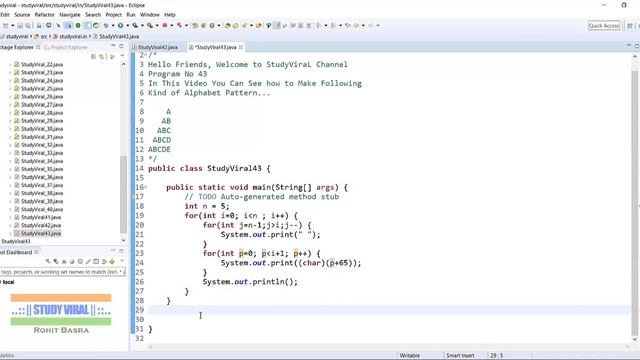The height and width of the screenshot is (360, 640).
Task: Minimize the Package Explorer view
Action: [113, 46]
